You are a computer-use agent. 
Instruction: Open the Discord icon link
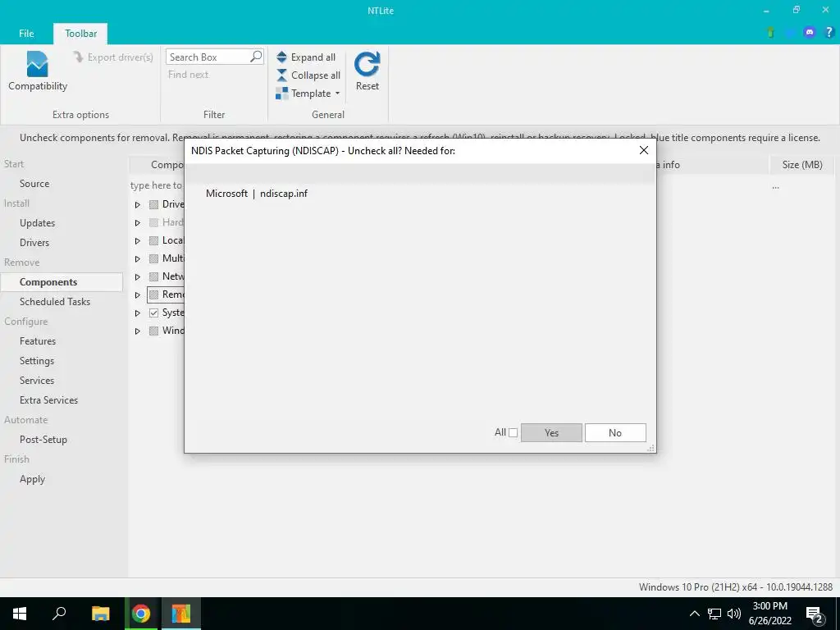(810, 33)
